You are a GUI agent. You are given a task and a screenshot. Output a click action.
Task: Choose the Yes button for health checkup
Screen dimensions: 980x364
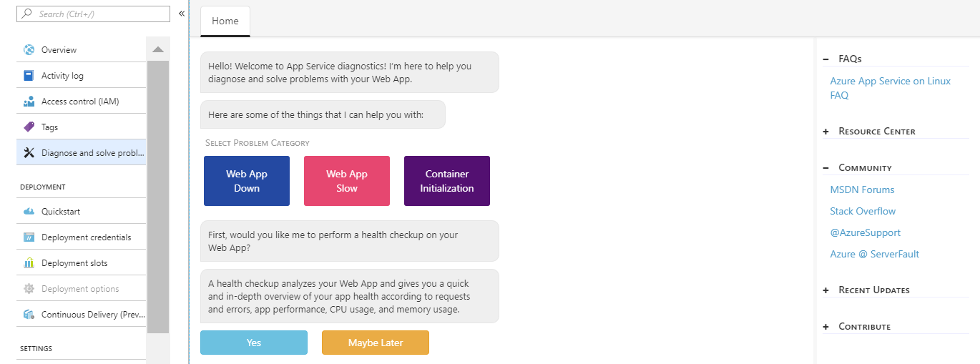tap(254, 343)
